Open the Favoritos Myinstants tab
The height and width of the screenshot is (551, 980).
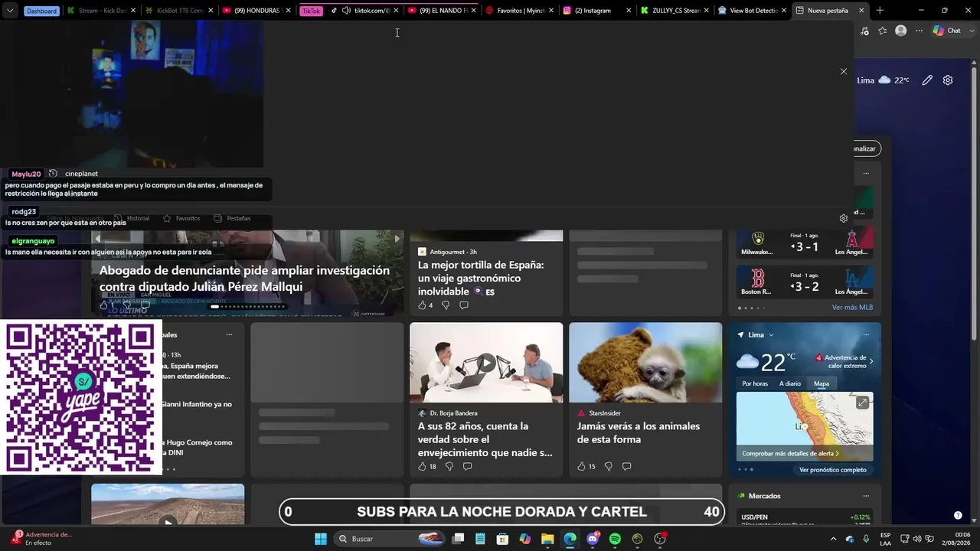520,11
